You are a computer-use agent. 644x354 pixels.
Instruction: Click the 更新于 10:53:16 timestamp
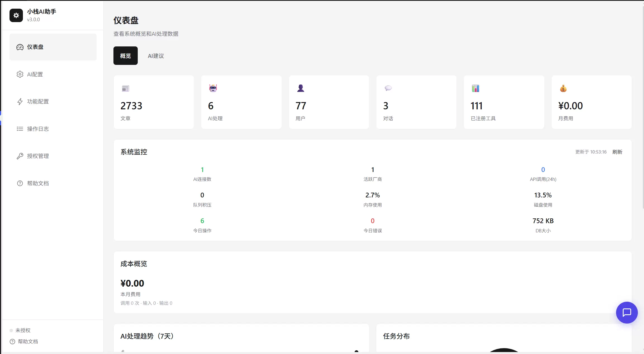591,152
